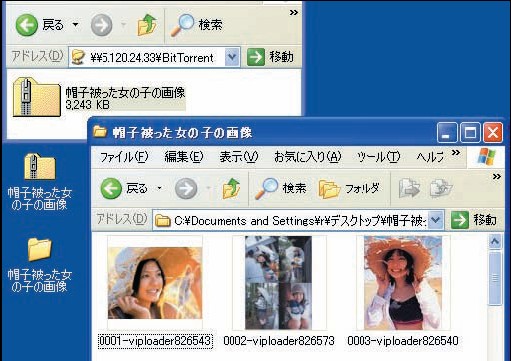Click the Move To toolbar icon

409,188
